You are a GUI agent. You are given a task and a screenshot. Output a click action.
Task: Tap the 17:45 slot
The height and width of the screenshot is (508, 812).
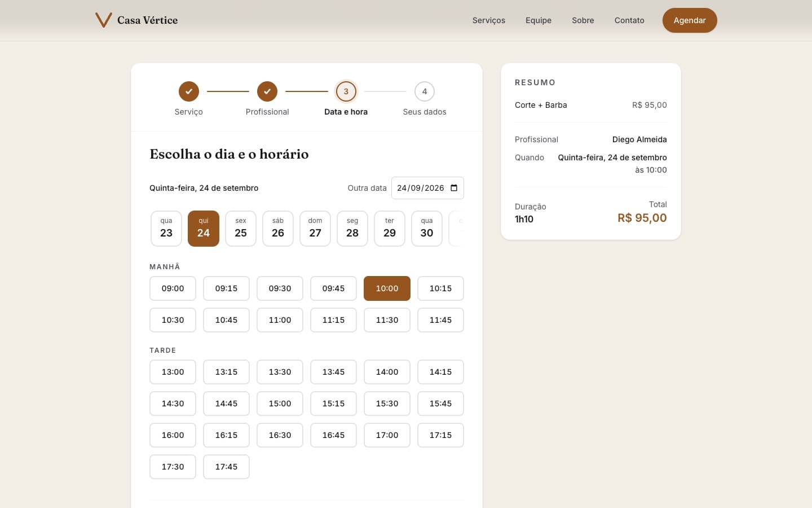226,467
